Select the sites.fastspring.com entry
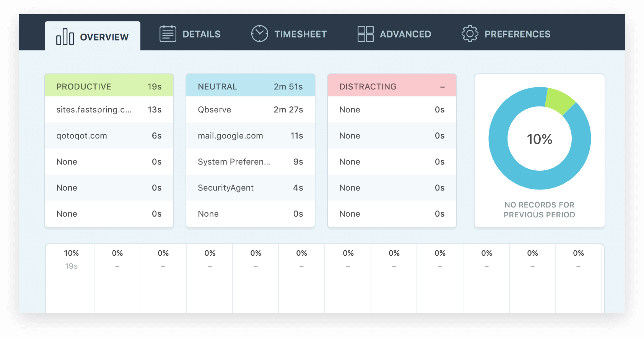The image size is (644, 337). 109,110
